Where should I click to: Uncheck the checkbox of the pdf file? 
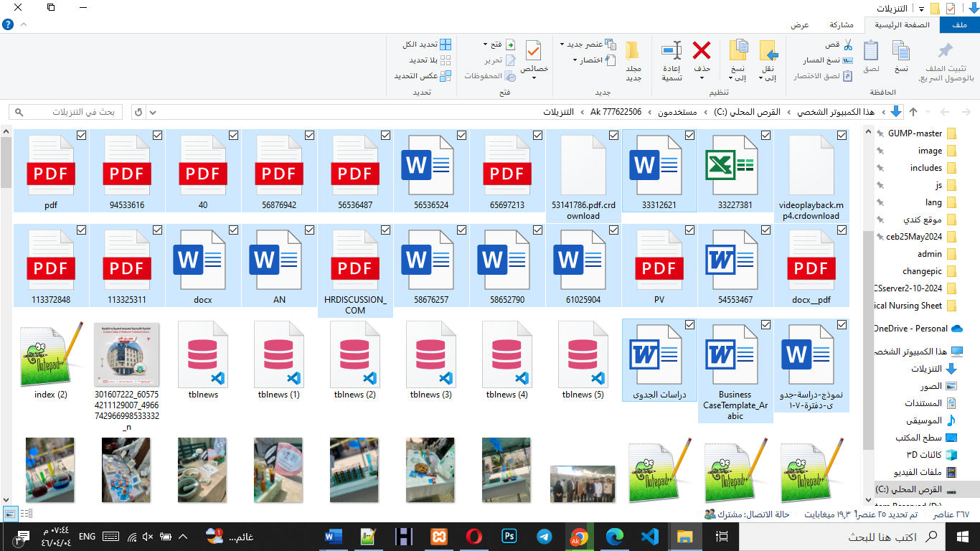pyautogui.click(x=81, y=135)
